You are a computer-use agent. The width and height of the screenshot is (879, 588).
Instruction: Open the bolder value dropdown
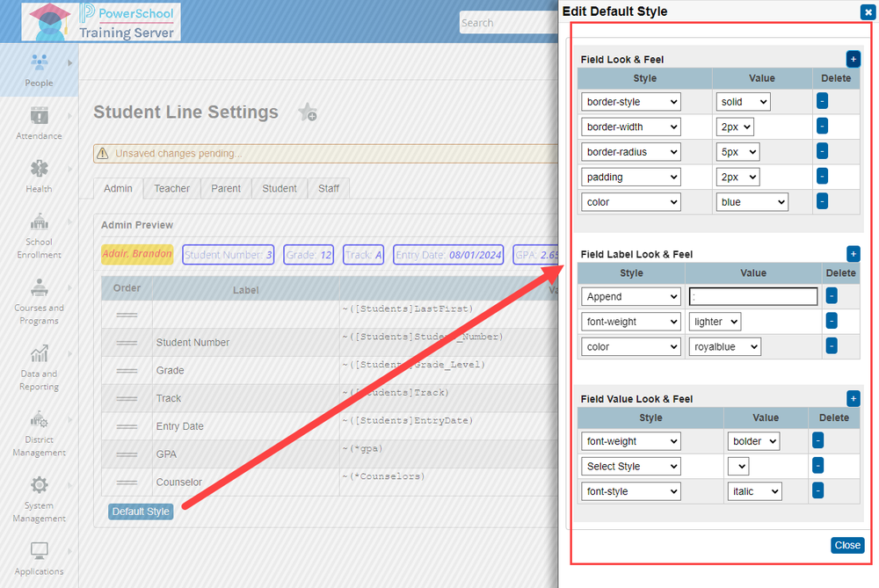753,442
